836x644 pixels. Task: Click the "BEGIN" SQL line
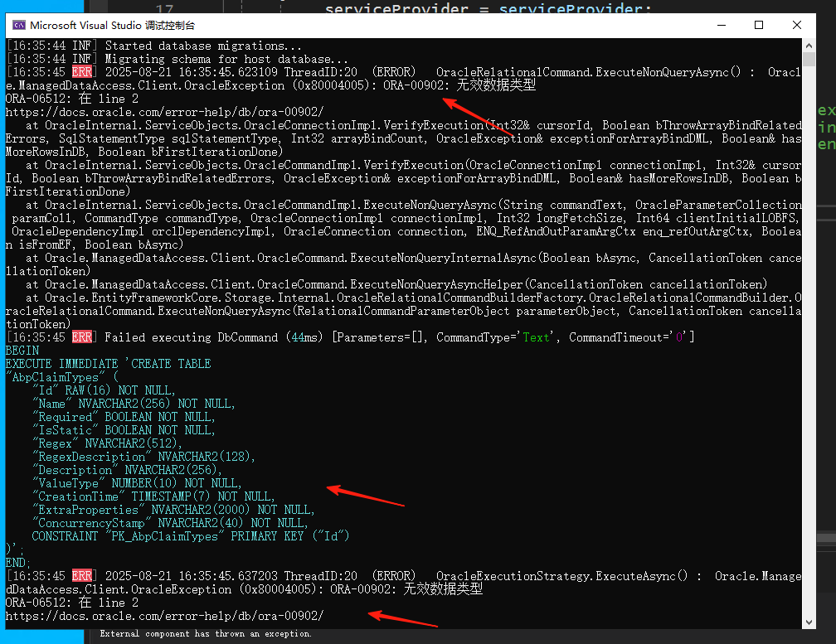22,351
